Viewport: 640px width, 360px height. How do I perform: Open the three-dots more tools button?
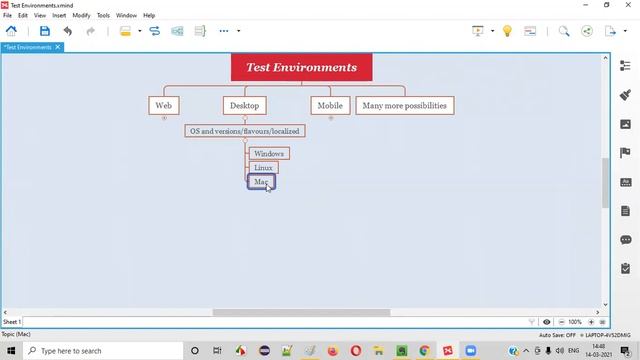224,31
